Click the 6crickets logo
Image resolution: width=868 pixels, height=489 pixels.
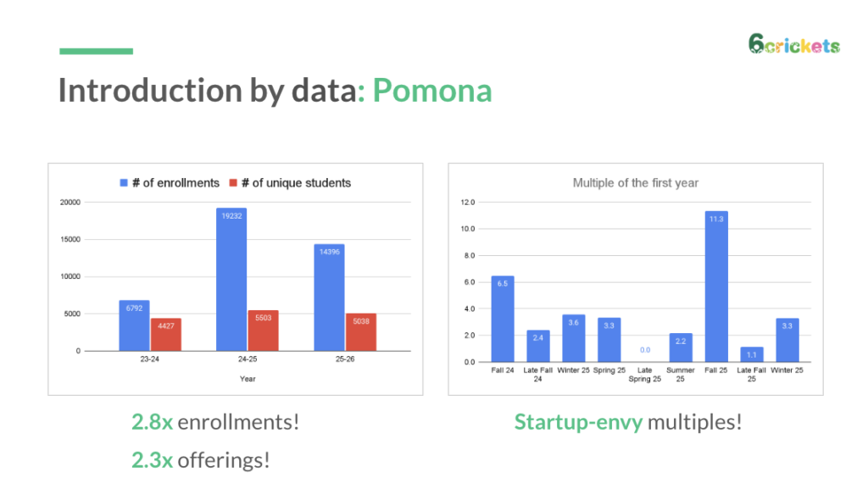(794, 44)
